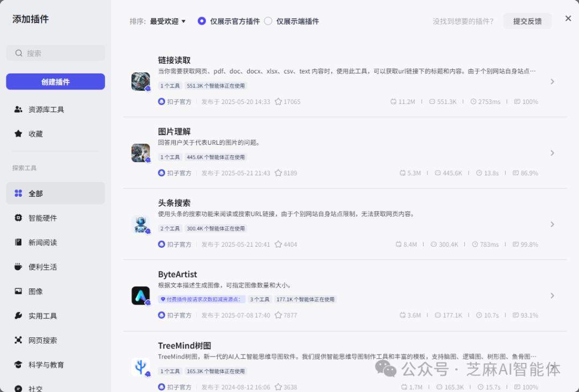Image resolution: width=579 pixels, height=392 pixels.
Task: Click the 提交反馈 button
Action: 528,21
